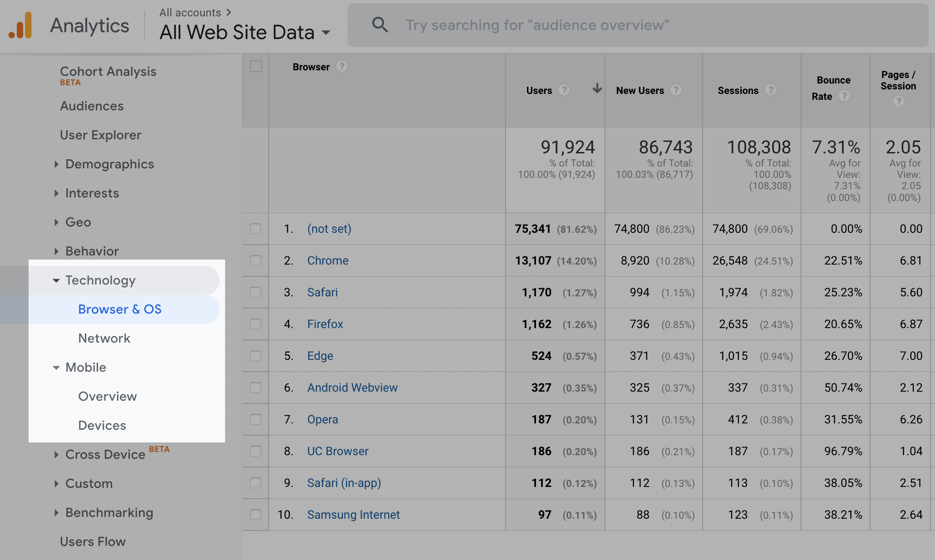Open the Mobile Overview report
This screenshot has width=935, height=560.
[x=108, y=397]
